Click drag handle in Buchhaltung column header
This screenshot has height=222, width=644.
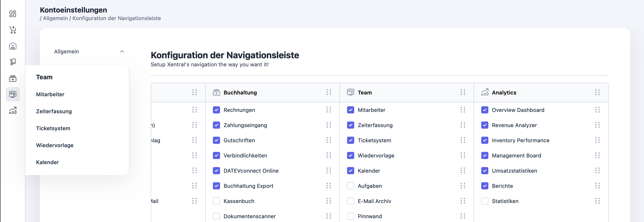[328, 92]
